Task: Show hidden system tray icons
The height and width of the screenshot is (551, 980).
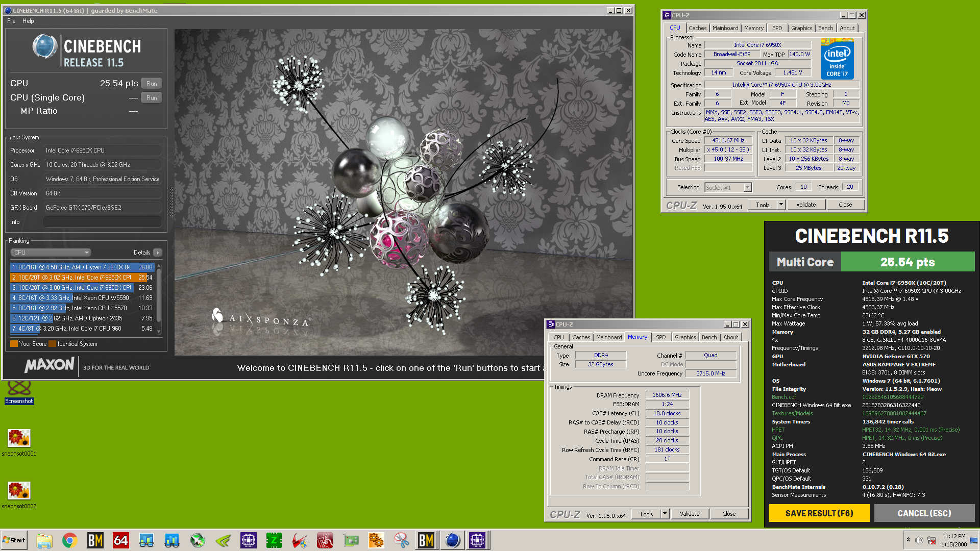Action: [908, 540]
